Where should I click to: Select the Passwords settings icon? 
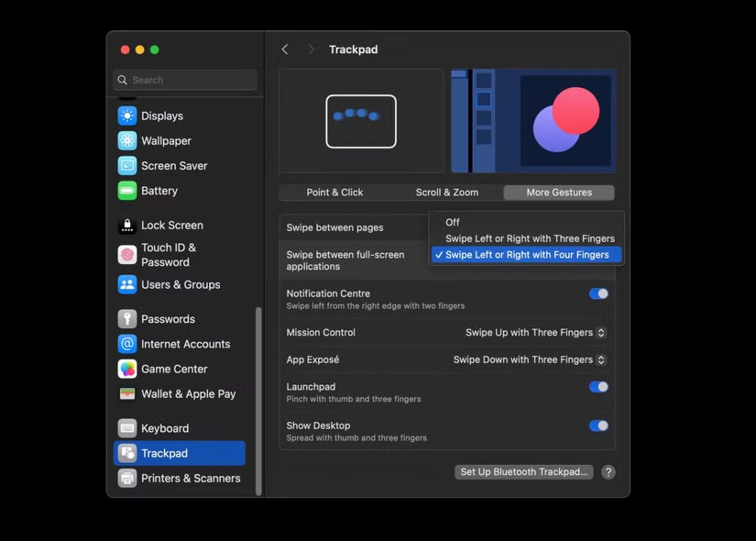128,318
